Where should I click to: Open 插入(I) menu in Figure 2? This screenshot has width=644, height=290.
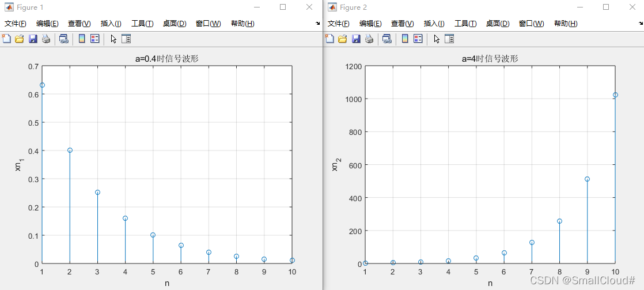tap(434, 24)
